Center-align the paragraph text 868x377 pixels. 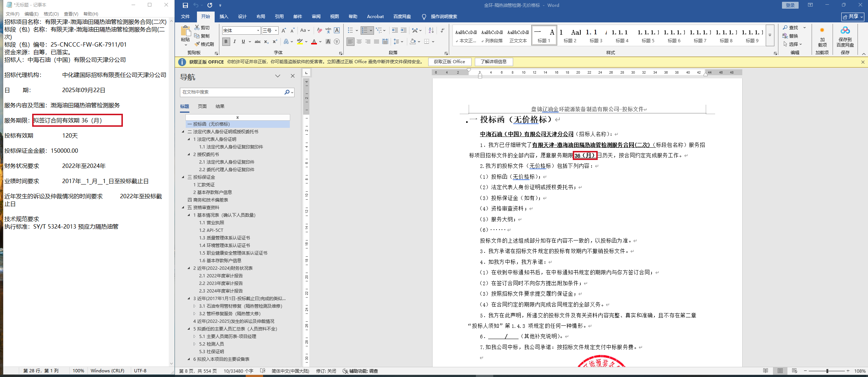[x=359, y=42]
